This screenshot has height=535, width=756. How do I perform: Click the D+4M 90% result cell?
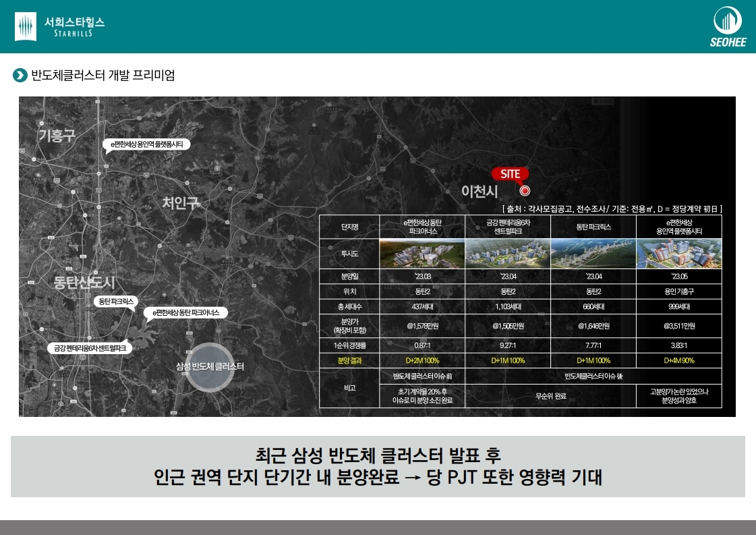point(679,360)
